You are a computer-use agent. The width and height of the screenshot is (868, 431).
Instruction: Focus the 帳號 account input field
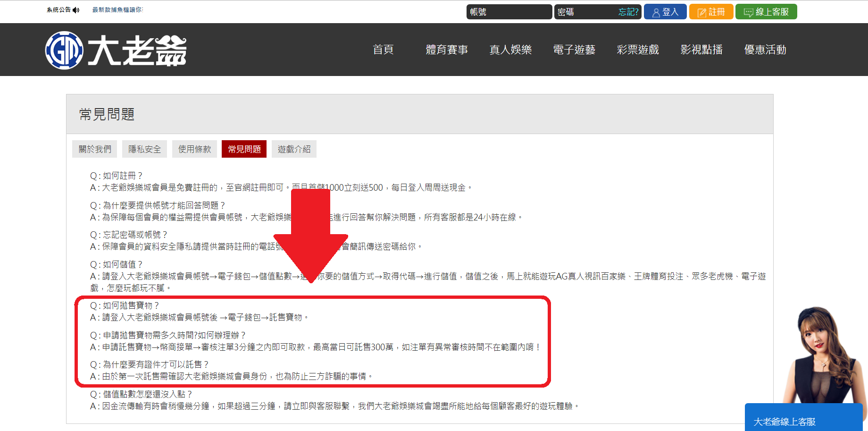tap(509, 12)
